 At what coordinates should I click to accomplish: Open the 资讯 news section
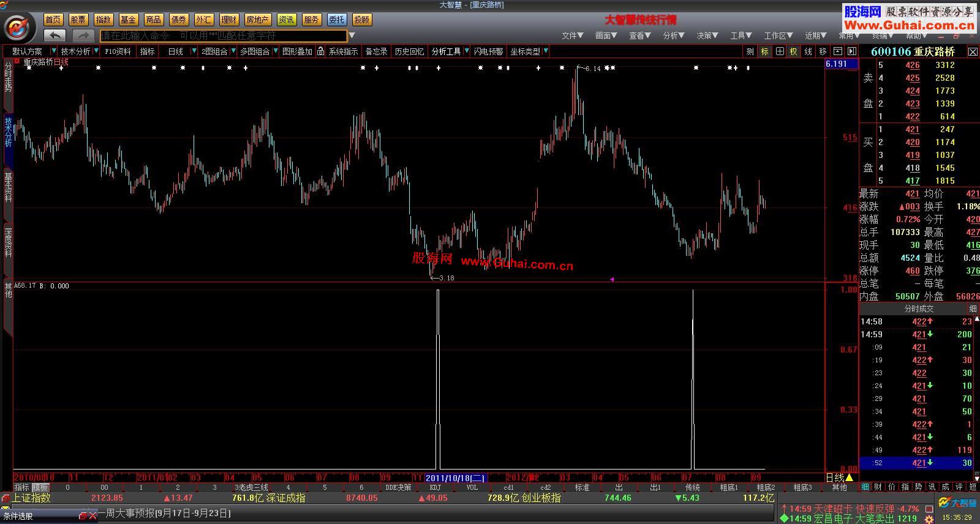click(287, 20)
